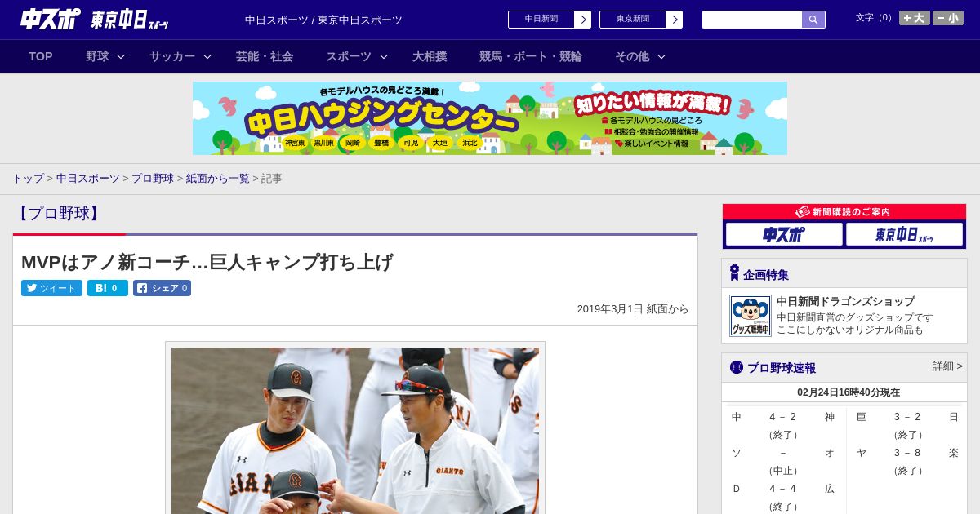Viewport: 980px width, 514px height.
Task: Click the 巨 3-2 日 score row
Action: click(x=907, y=417)
